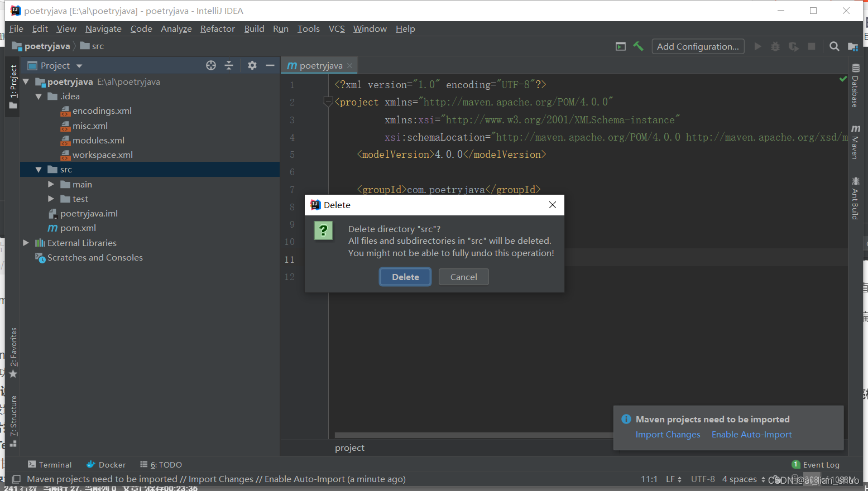Click the Stop square icon

click(812, 46)
